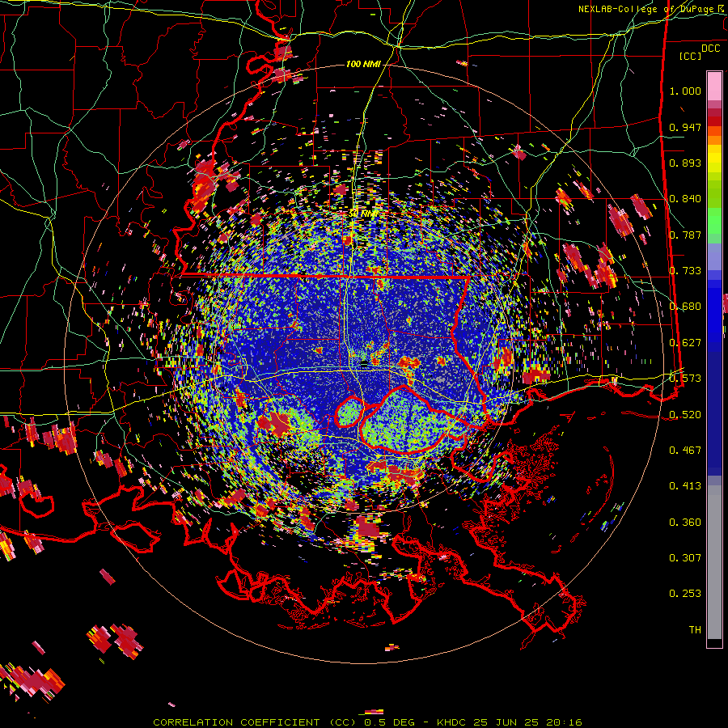The width and height of the screenshot is (728, 728).
Task: Select the 0.467 legend value
Action: coord(685,450)
